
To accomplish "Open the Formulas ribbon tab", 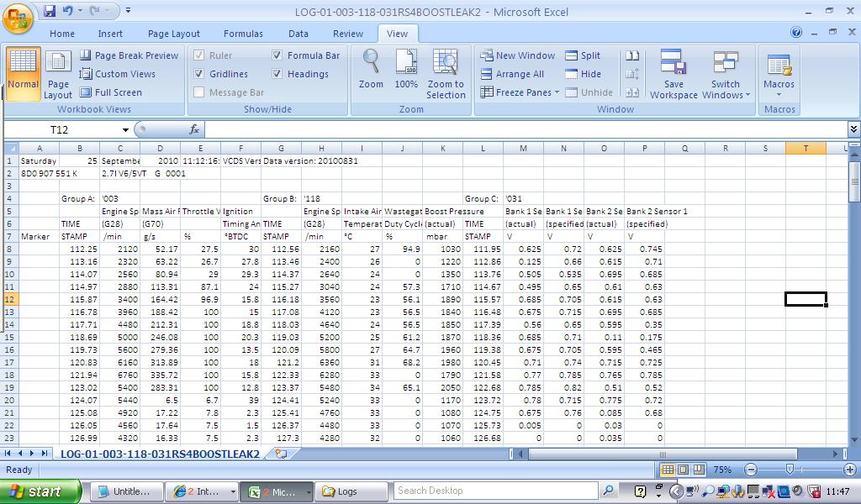I will (x=242, y=34).
